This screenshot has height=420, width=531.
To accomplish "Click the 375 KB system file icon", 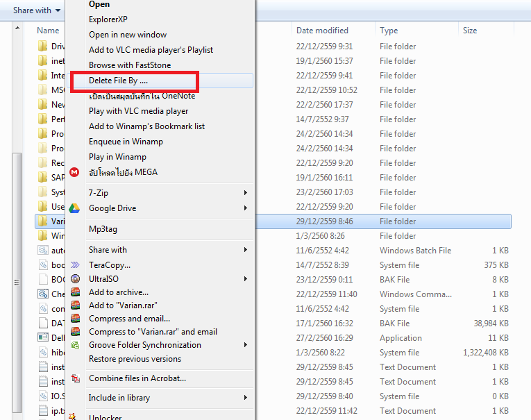I will [x=43, y=265].
